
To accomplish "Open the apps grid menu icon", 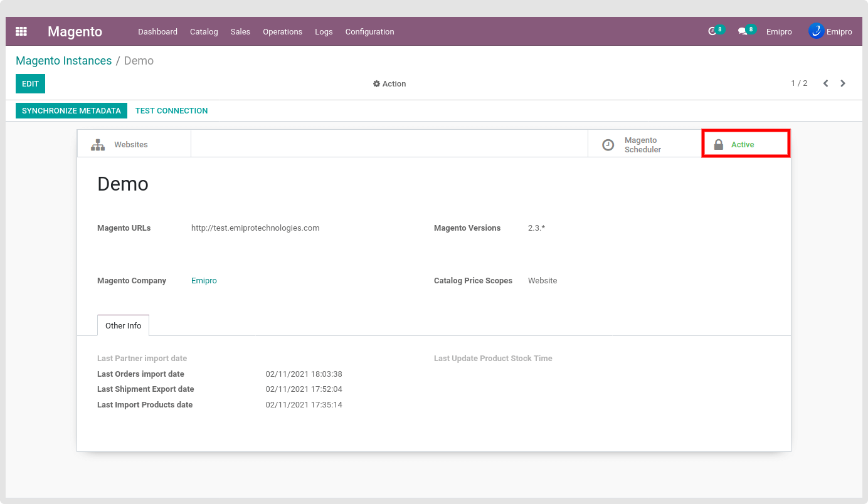I will pos(21,31).
